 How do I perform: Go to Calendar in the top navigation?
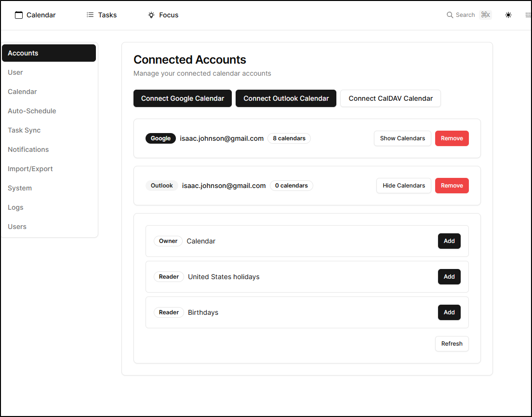(35, 15)
